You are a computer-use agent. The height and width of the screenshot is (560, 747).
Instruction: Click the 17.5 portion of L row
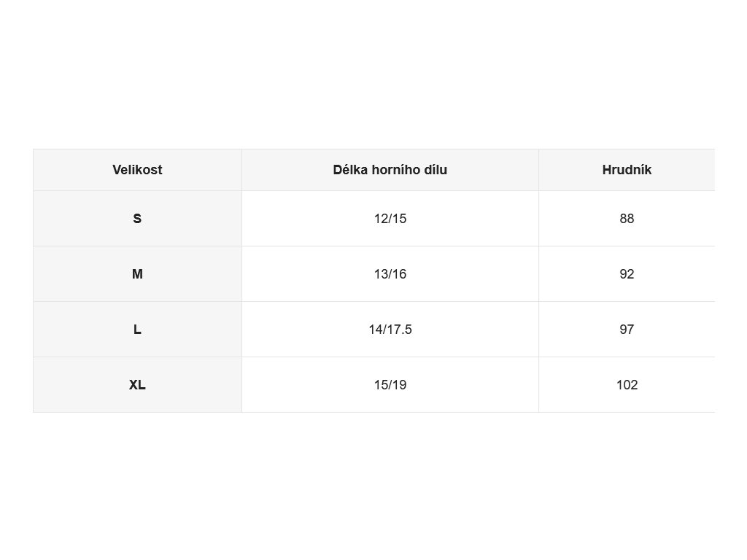point(401,330)
